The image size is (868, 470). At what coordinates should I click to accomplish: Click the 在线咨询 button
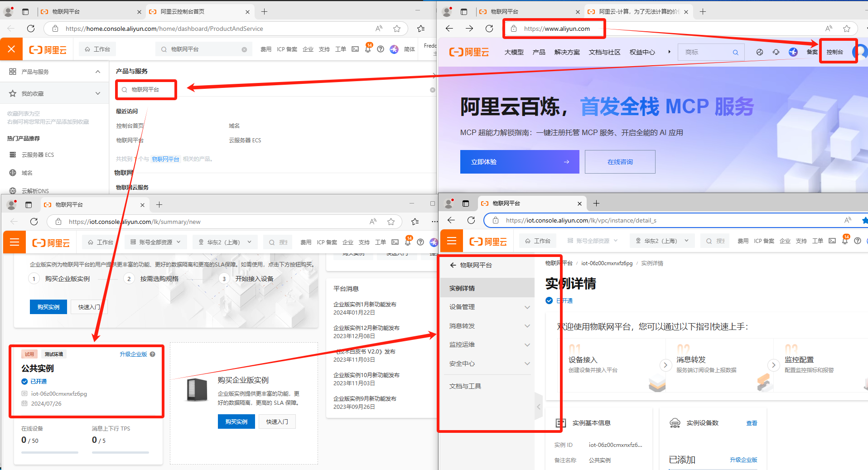pos(620,162)
